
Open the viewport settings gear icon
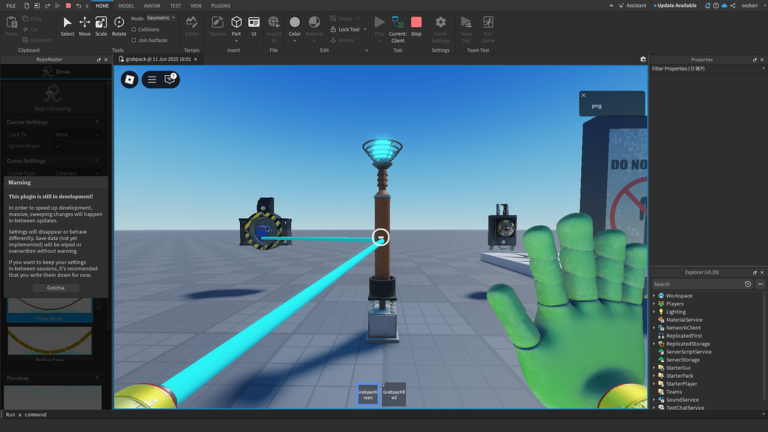click(643, 59)
